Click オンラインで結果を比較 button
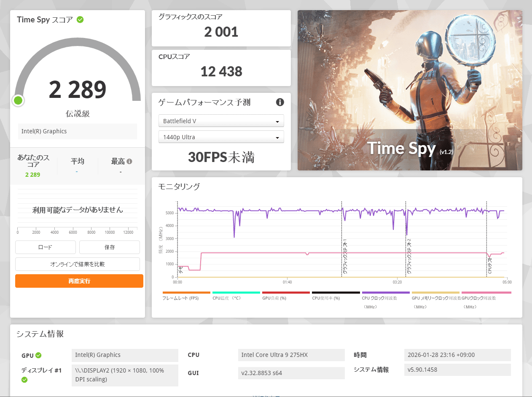The width and height of the screenshot is (532, 397). [78, 264]
